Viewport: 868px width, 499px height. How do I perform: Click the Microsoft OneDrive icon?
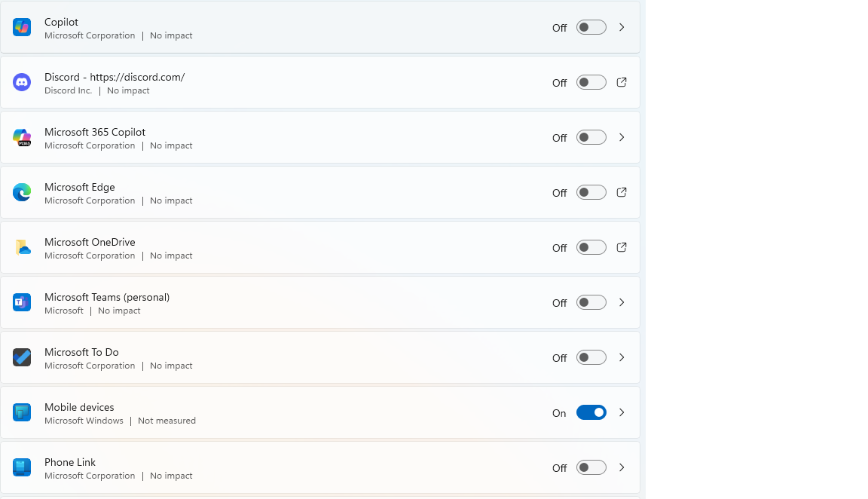22,248
